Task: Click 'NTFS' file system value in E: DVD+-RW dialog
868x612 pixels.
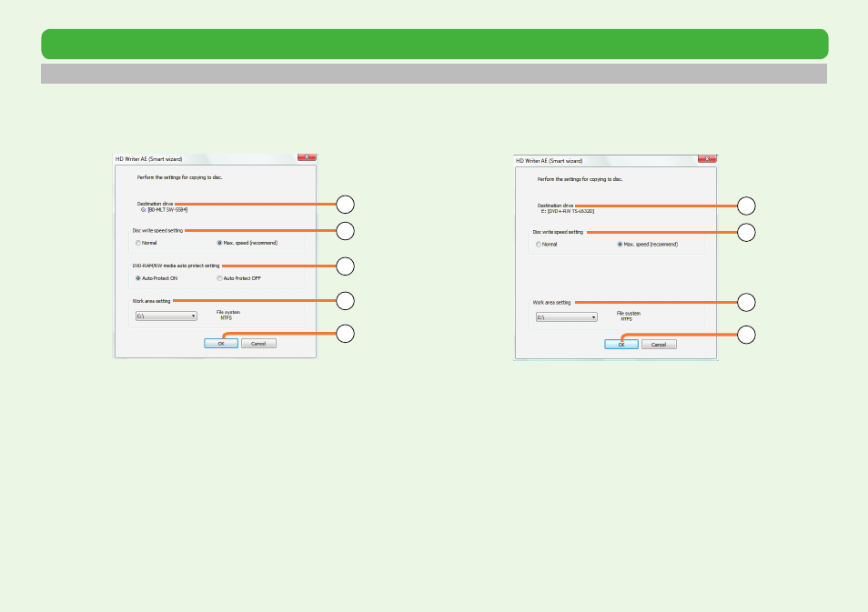Action: pyautogui.click(x=627, y=319)
